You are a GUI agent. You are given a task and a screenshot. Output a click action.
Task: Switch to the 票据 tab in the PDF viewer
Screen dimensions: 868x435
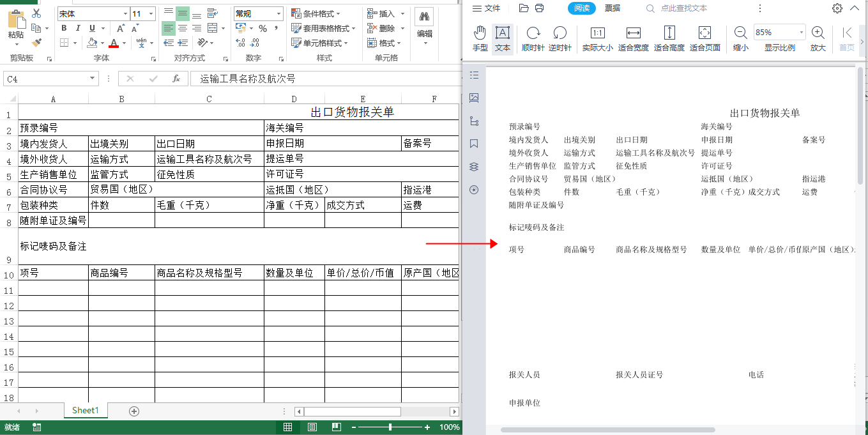(613, 8)
